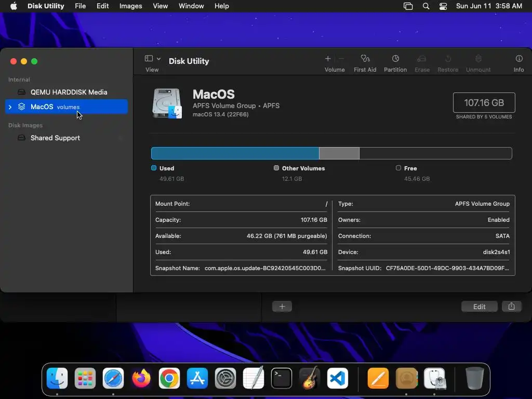The width and height of the screenshot is (532, 399).
Task: Launch GarageBand from the Dock
Action: tap(310, 378)
